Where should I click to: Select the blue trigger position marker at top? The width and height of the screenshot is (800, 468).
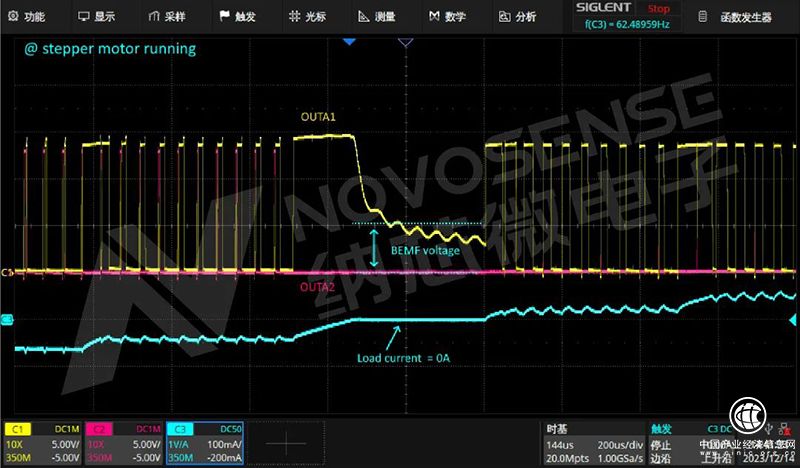coord(349,42)
